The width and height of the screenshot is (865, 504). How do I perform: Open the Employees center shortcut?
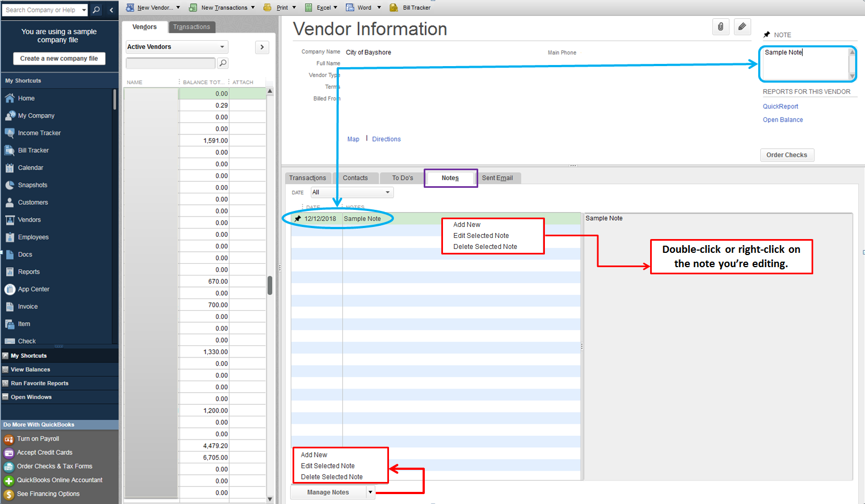click(27, 237)
